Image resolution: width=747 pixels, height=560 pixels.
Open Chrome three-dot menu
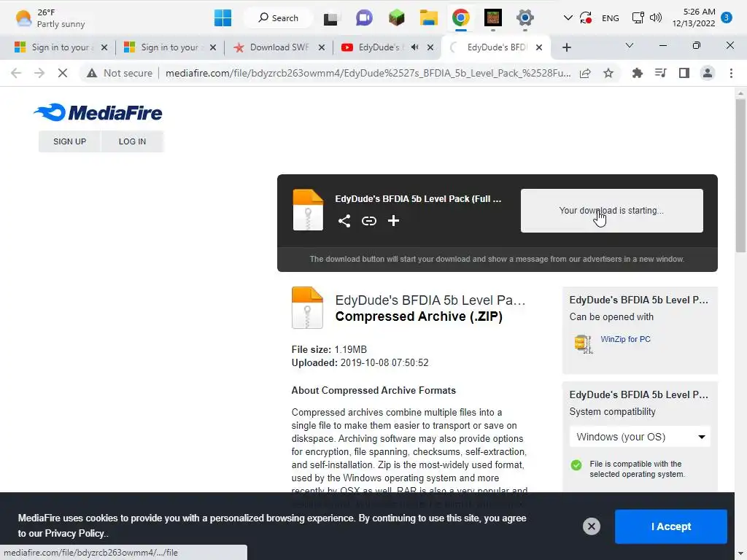click(x=731, y=74)
